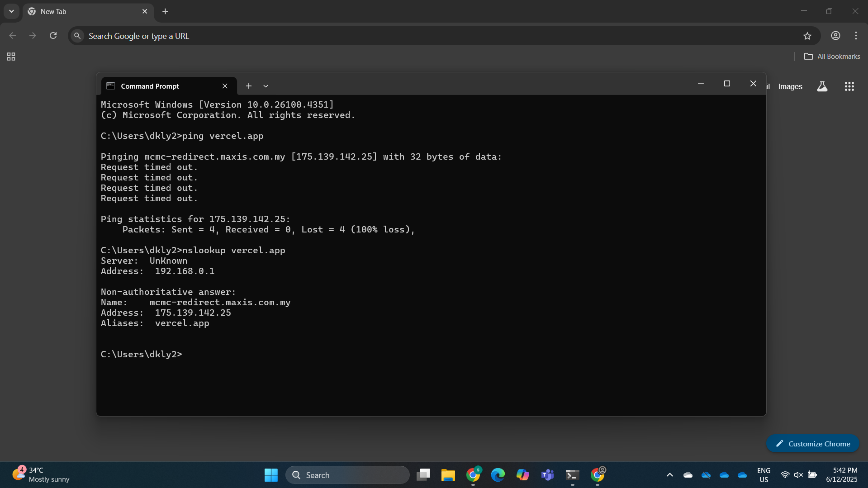Open Google Images link
868x488 pixels.
pos(790,86)
